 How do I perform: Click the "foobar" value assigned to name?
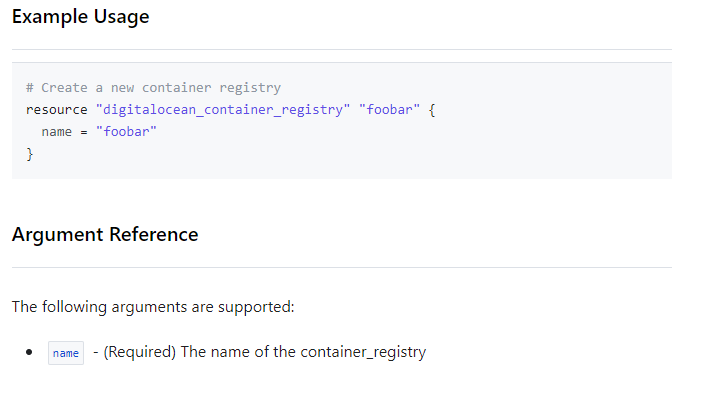(x=126, y=132)
